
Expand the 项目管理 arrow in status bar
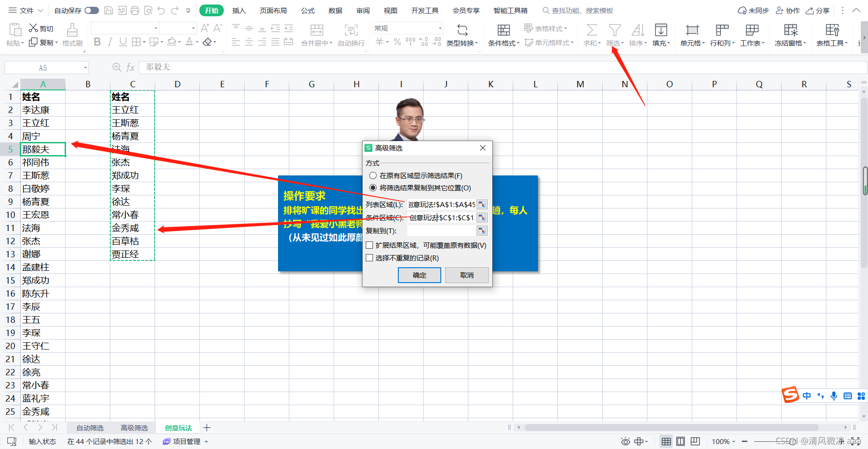click(206, 441)
